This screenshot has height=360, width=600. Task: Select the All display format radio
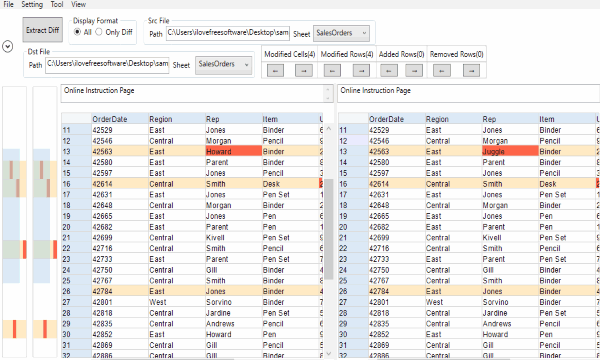click(77, 32)
